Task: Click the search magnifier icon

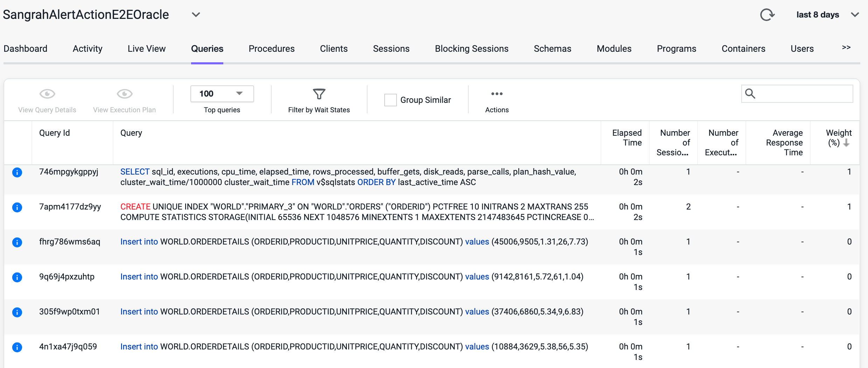Action: coord(750,93)
